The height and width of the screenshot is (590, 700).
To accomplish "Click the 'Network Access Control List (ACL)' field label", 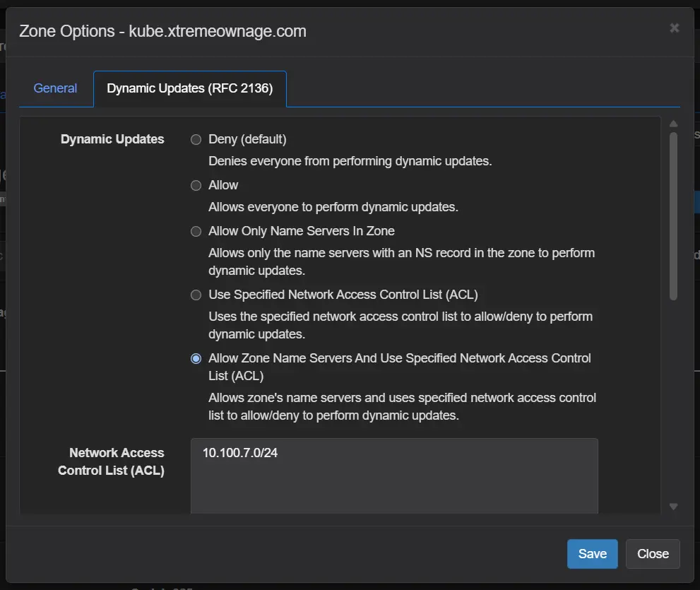I will [x=112, y=461].
